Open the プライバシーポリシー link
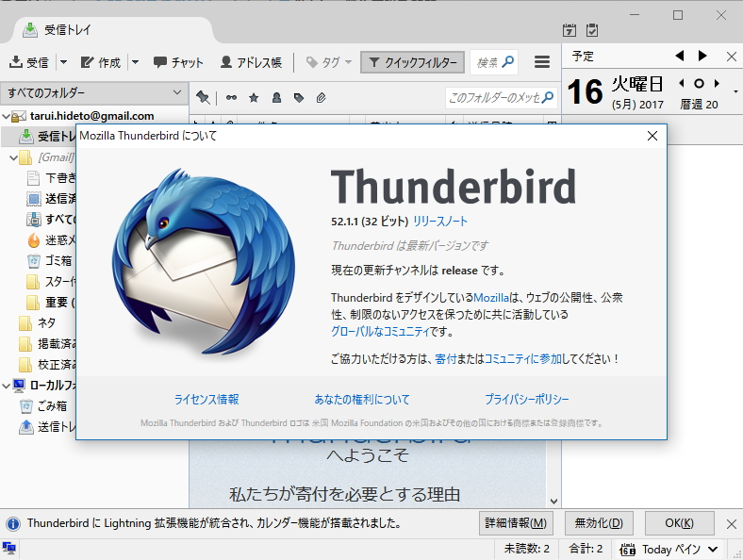Image resolution: width=743 pixels, height=560 pixels. [526, 400]
